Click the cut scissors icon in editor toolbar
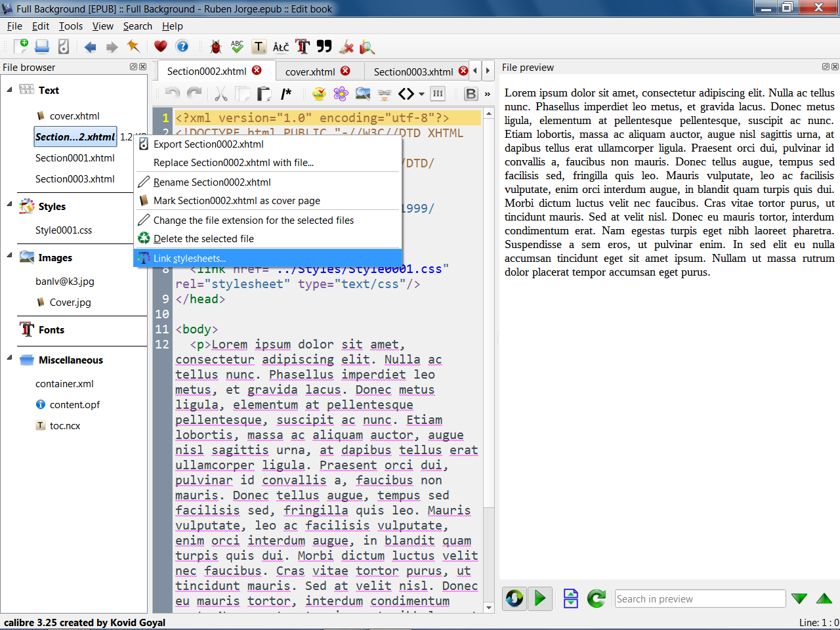The height and width of the screenshot is (630, 840). pos(220,94)
